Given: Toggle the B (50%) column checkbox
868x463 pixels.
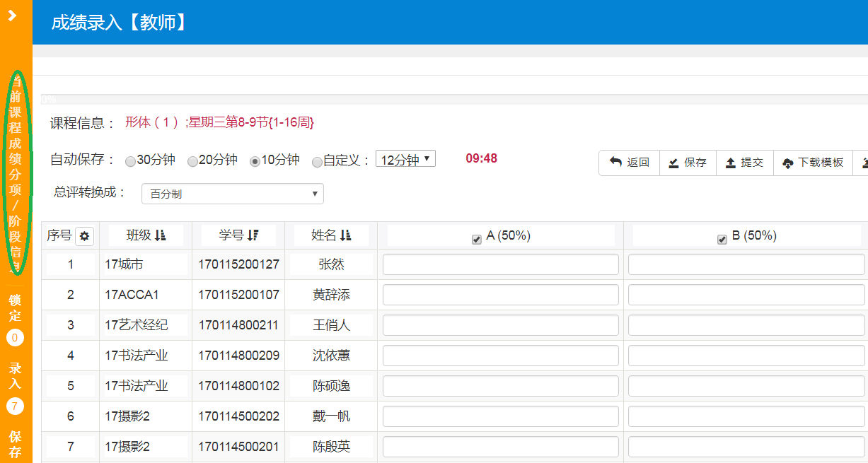Looking at the screenshot, I should point(722,240).
